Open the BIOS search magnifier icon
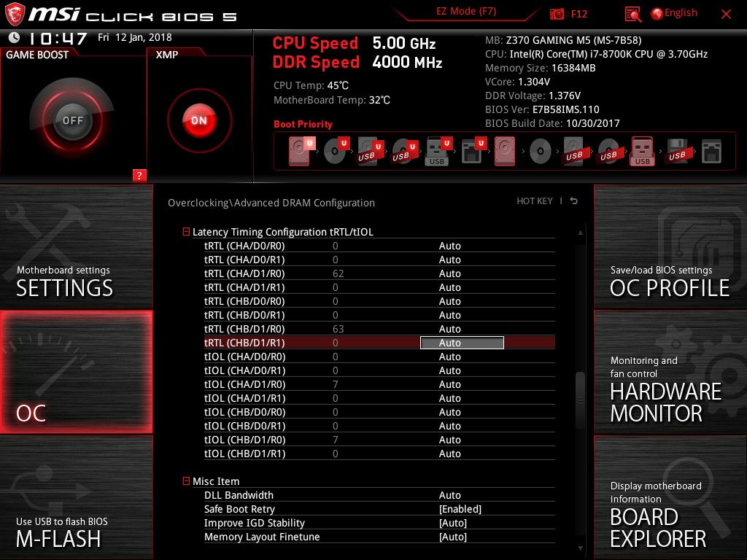 [x=632, y=15]
